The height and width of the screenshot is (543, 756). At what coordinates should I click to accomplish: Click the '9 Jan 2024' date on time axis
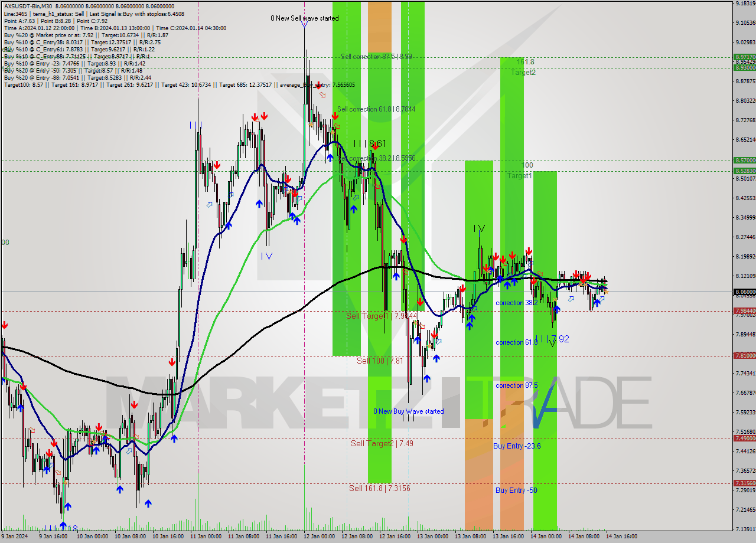[x=15, y=537]
